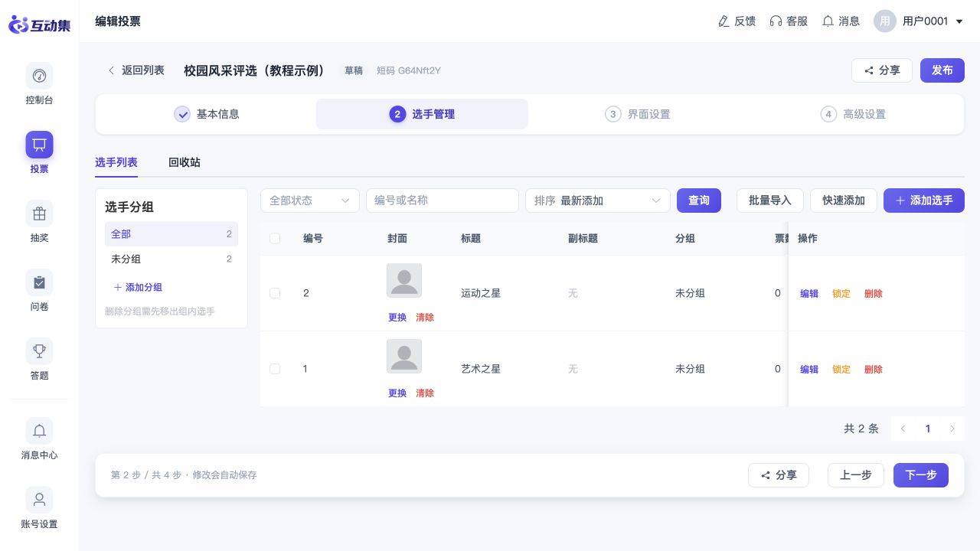Open the 账号设置 person icon
This screenshot has width=980, height=551.
(39, 500)
